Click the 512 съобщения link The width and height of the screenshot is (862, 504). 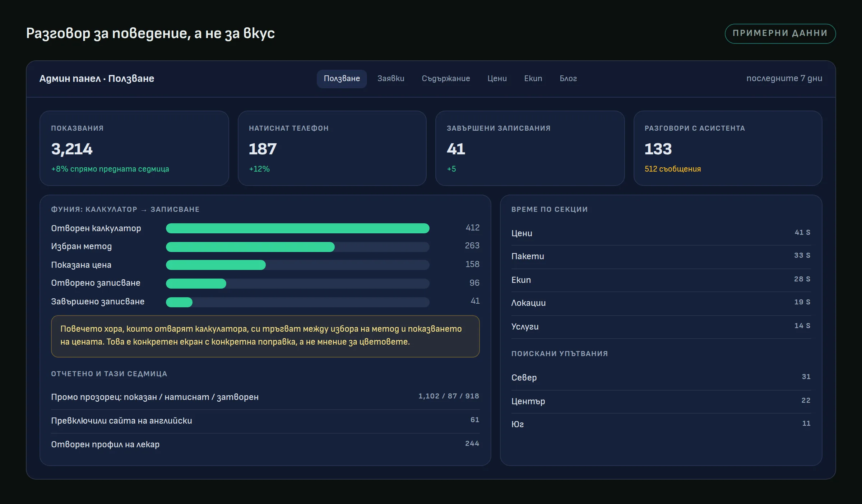pos(672,169)
